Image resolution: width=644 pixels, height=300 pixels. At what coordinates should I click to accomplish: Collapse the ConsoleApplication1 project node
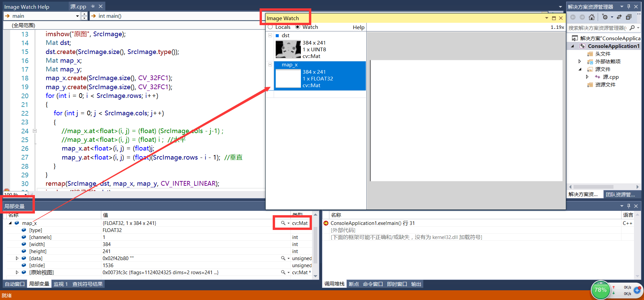[x=573, y=46]
